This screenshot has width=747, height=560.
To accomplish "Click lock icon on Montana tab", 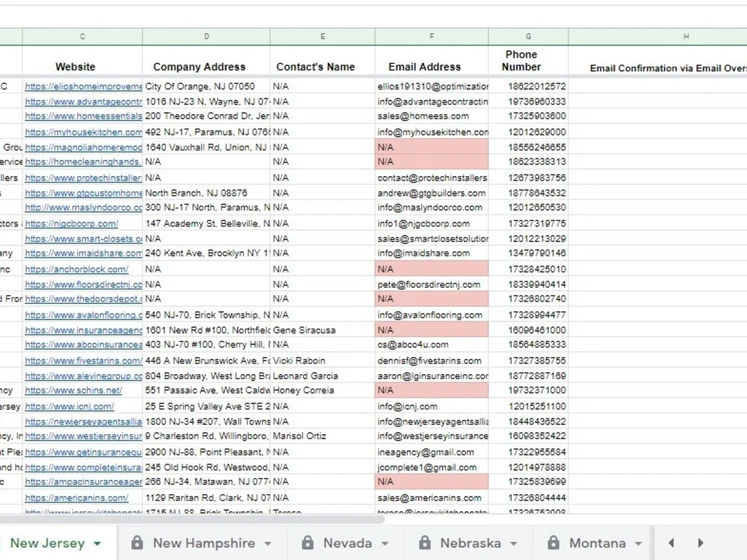I will point(553,542).
